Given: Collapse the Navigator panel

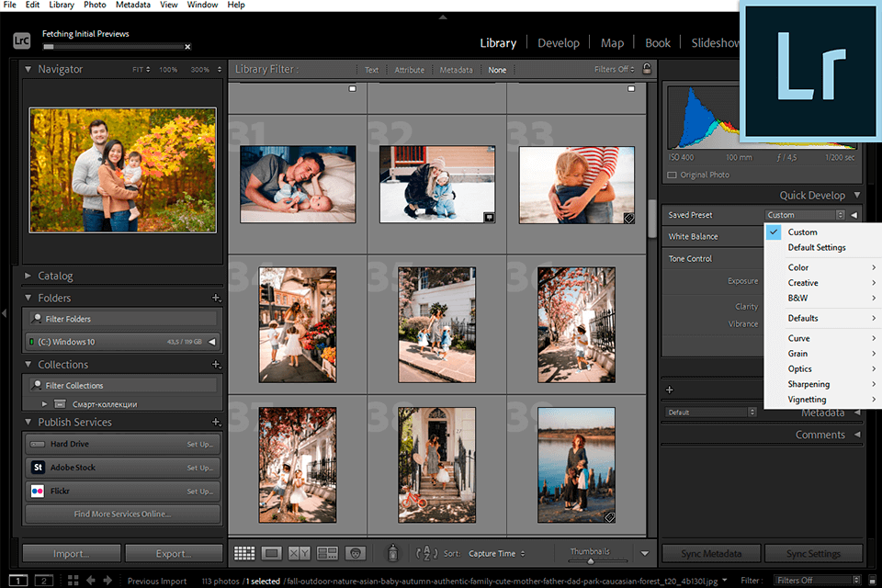Looking at the screenshot, I should [28, 69].
